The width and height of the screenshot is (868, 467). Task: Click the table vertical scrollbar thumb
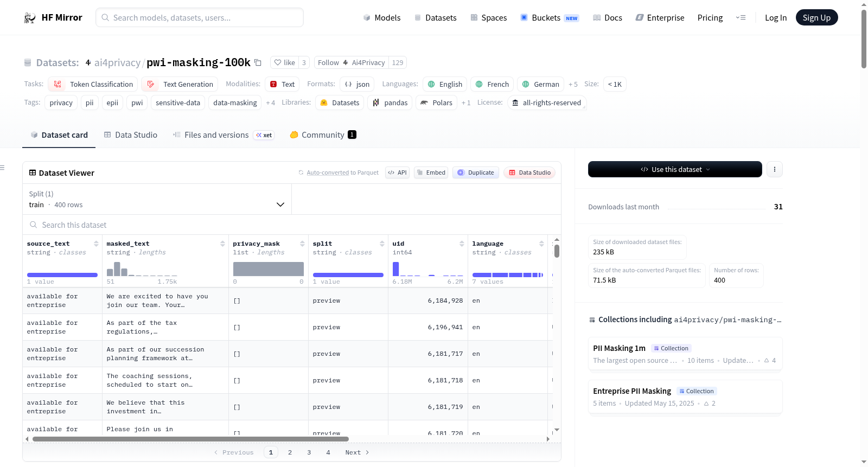click(557, 251)
